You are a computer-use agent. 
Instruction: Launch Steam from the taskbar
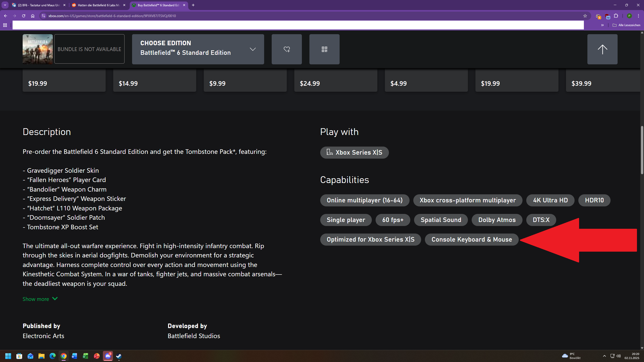118,356
